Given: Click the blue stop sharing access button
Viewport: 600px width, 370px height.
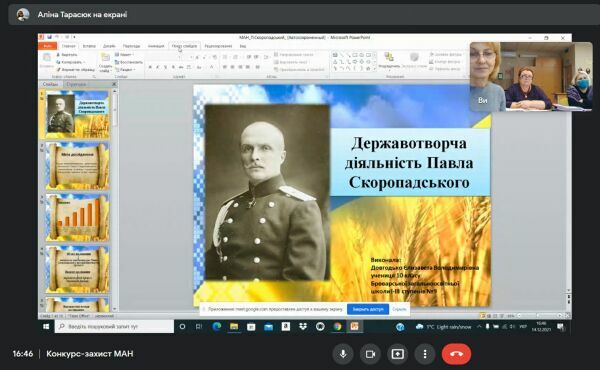Looking at the screenshot, I should coord(368,309).
